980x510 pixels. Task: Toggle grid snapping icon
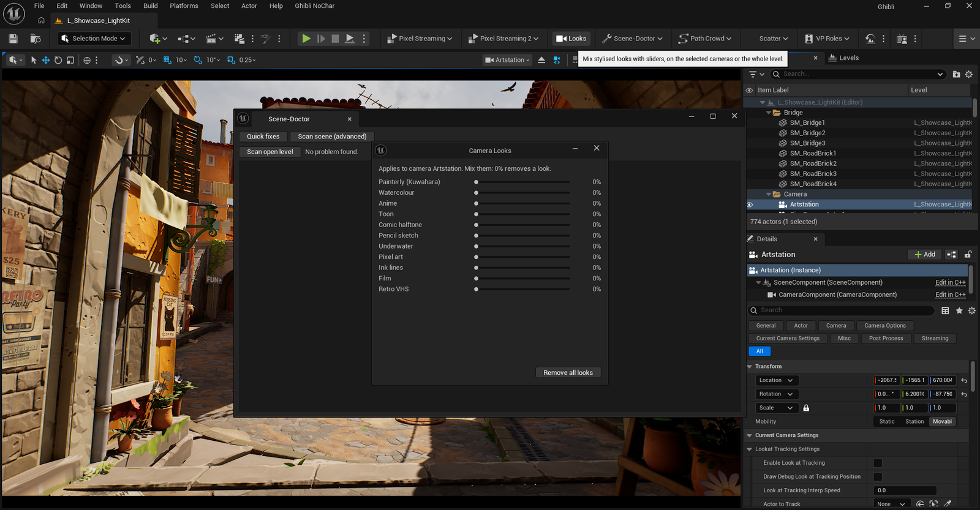167,60
